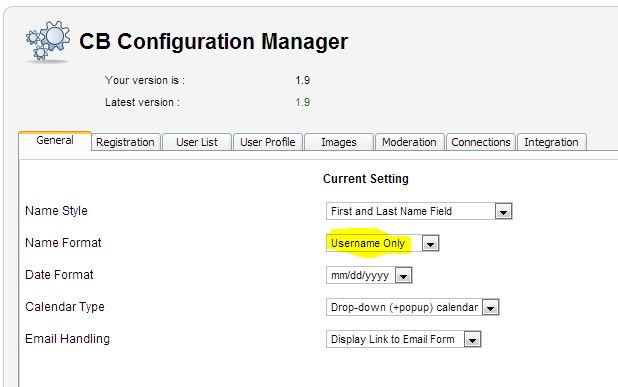The image size is (618, 387).
Task: Click the gears configuration icon
Action: click(48, 41)
